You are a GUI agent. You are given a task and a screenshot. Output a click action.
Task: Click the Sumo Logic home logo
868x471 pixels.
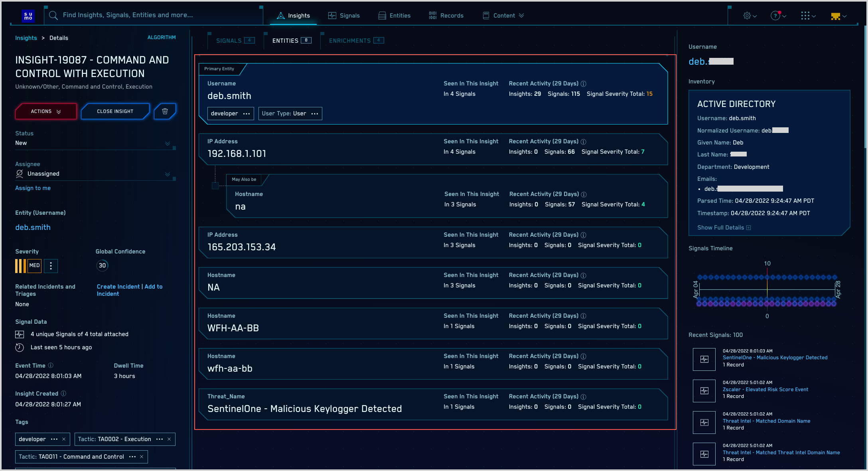pyautogui.click(x=28, y=16)
